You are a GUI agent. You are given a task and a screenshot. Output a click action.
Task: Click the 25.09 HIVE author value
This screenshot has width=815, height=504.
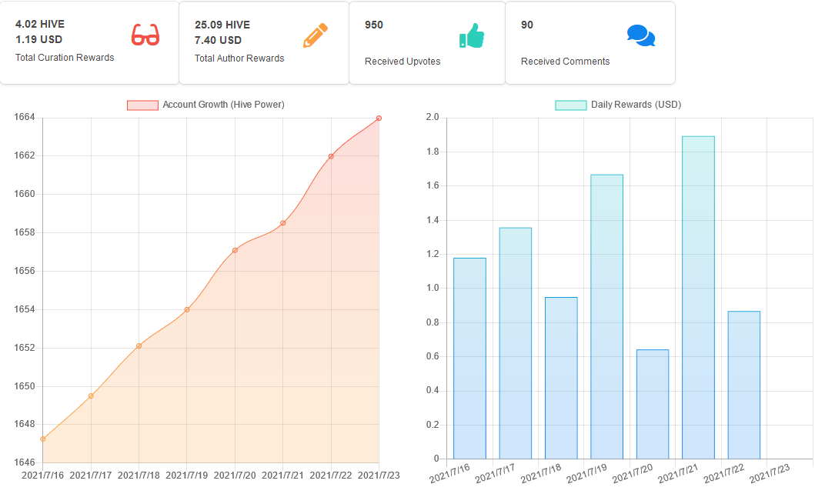click(x=222, y=25)
